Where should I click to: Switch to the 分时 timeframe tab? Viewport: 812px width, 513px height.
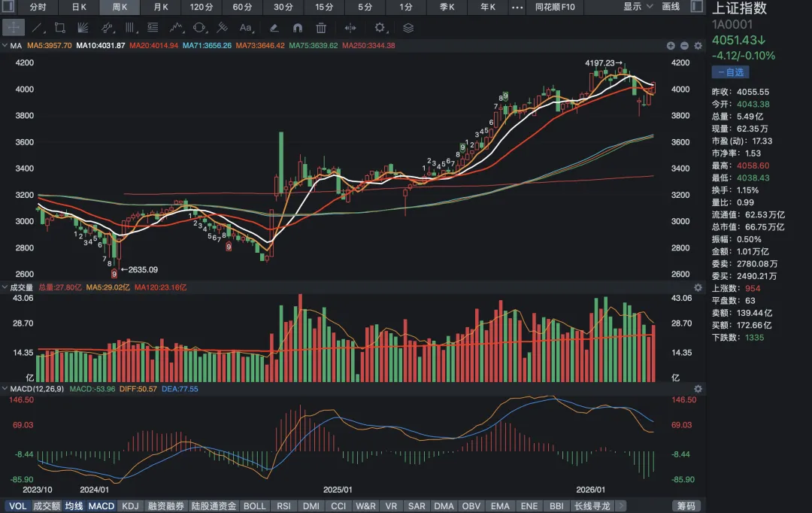(x=38, y=8)
